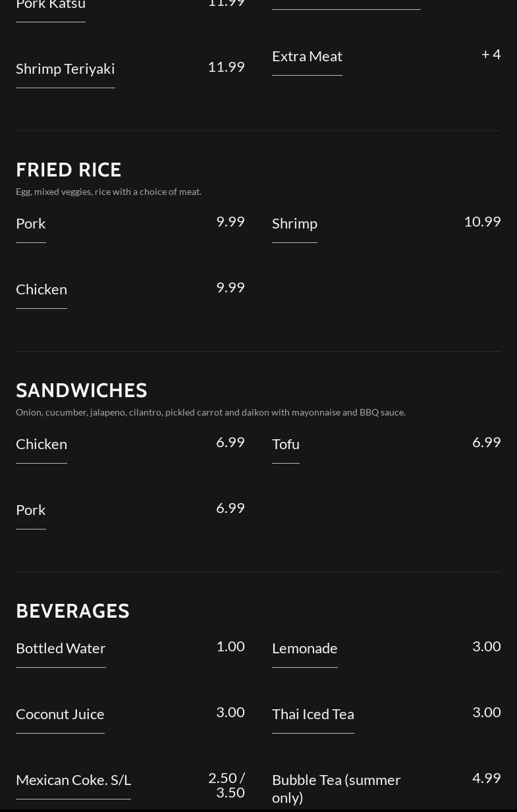Click the FRIED RICE section heading
Viewport: 517px width, 812px height.
click(68, 169)
